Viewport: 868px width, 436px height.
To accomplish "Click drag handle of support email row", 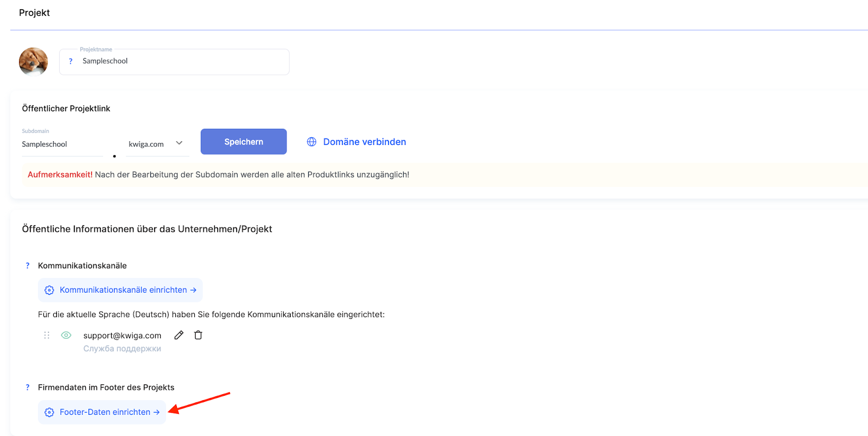I will tap(47, 336).
